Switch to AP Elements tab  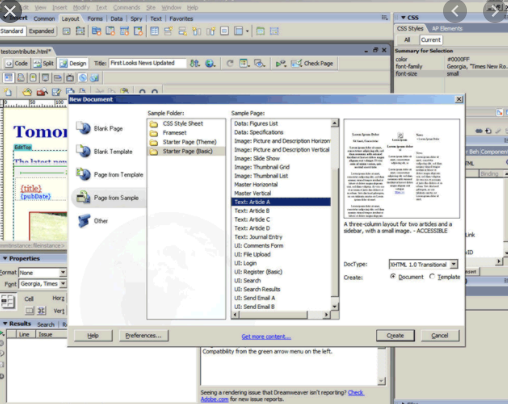(x=447, y=29)
